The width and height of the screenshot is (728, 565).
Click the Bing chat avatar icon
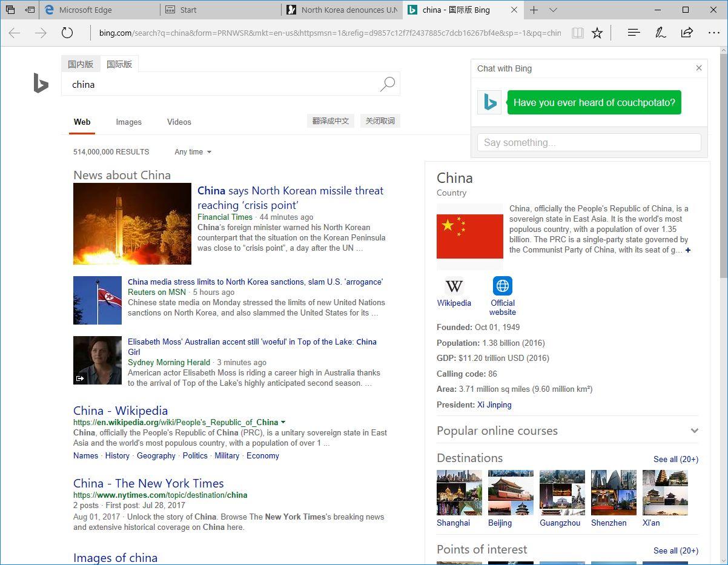[x=489, y=102]
